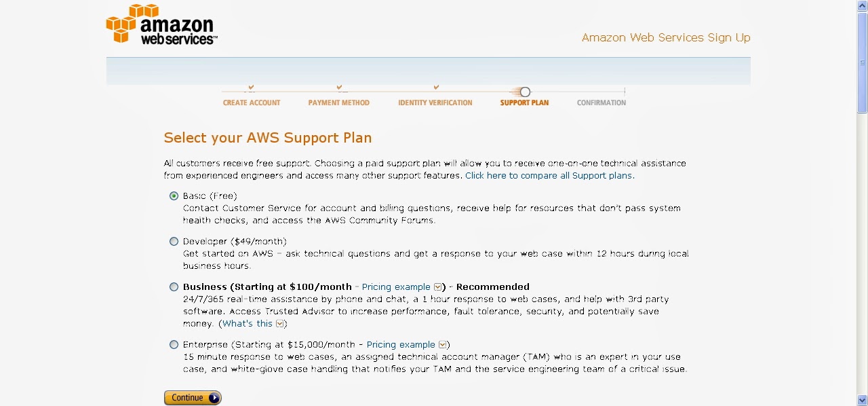Open the Identity Verification step label
Screen dimensions: 868x406
tap(435, 103)
